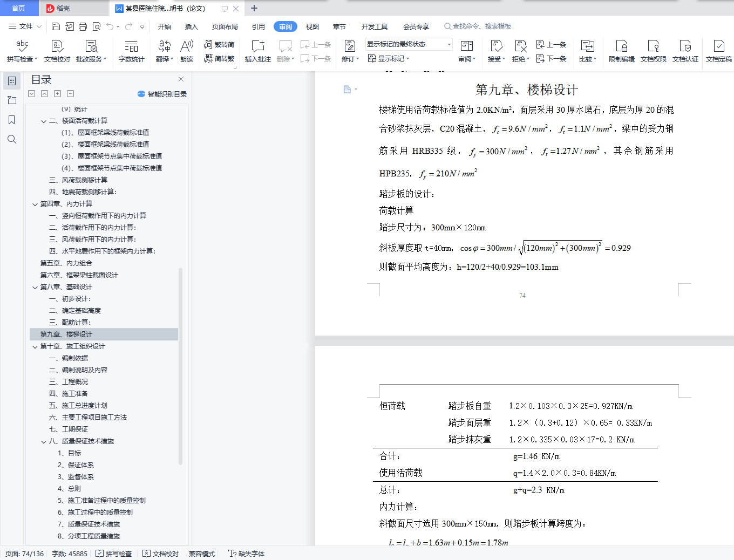Viewport: 734px width, 560px height.
Task: Switch to the 首页 home tab
Action: (19, 8)
